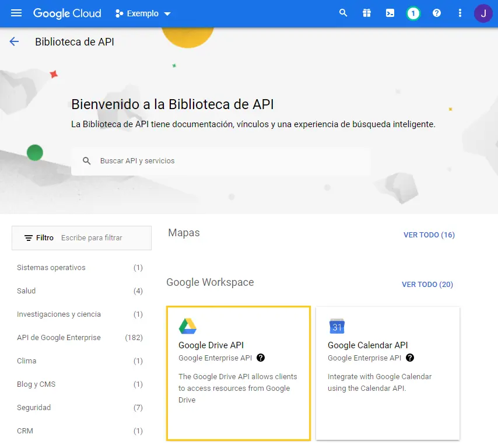Go back using the left arrow

15,41
